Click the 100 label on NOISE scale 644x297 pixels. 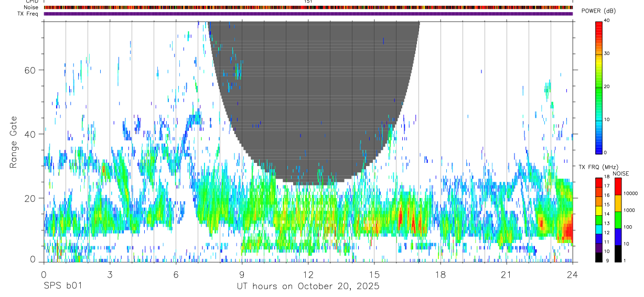point(628,227)
